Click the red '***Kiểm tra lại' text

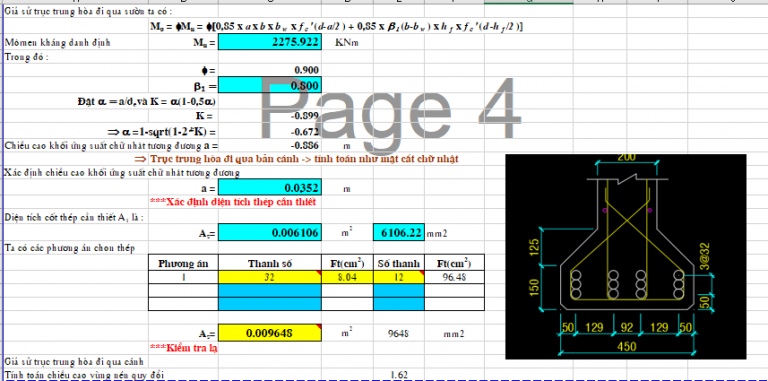(x=184, y=348)
